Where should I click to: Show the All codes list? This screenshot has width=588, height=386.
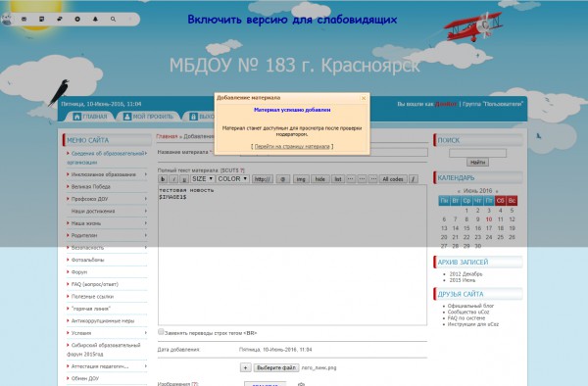[393, 179]
